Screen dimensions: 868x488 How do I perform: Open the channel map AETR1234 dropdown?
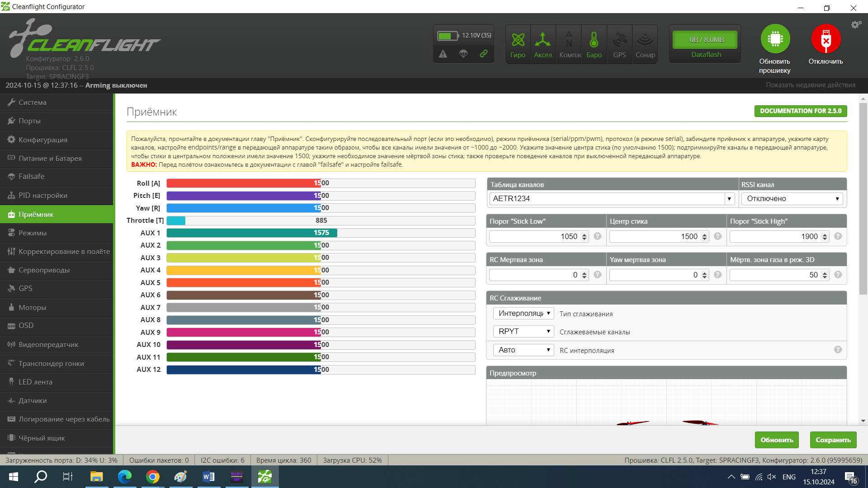[729, 199]
